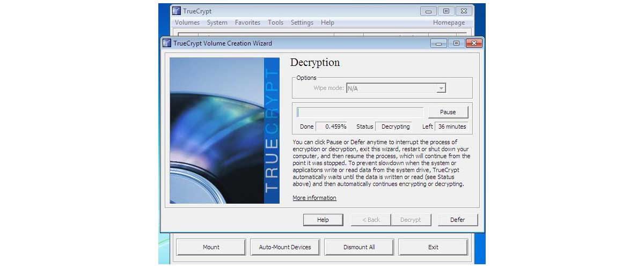This screenshot has width=644, height=268.
Task: Open the Tools menu
Action: 276,23
